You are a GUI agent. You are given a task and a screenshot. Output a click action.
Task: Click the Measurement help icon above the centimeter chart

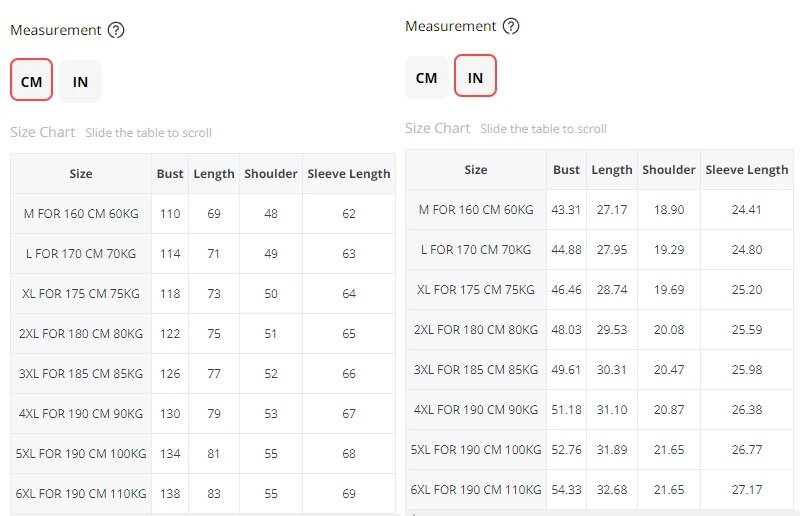(116, 30)
